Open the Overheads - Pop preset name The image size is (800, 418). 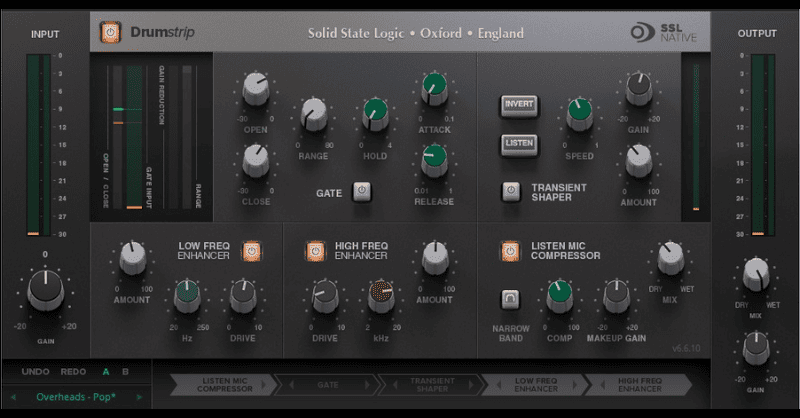(76, 397)
